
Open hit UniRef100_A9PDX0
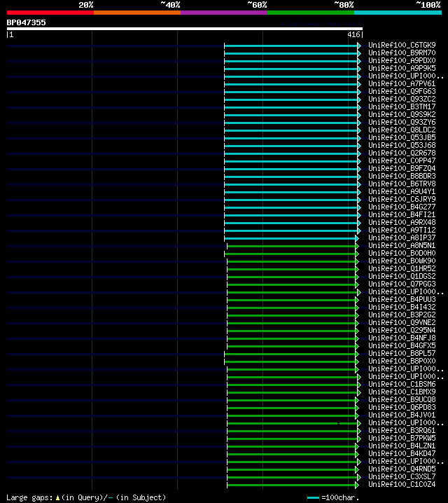click(402, 61)
